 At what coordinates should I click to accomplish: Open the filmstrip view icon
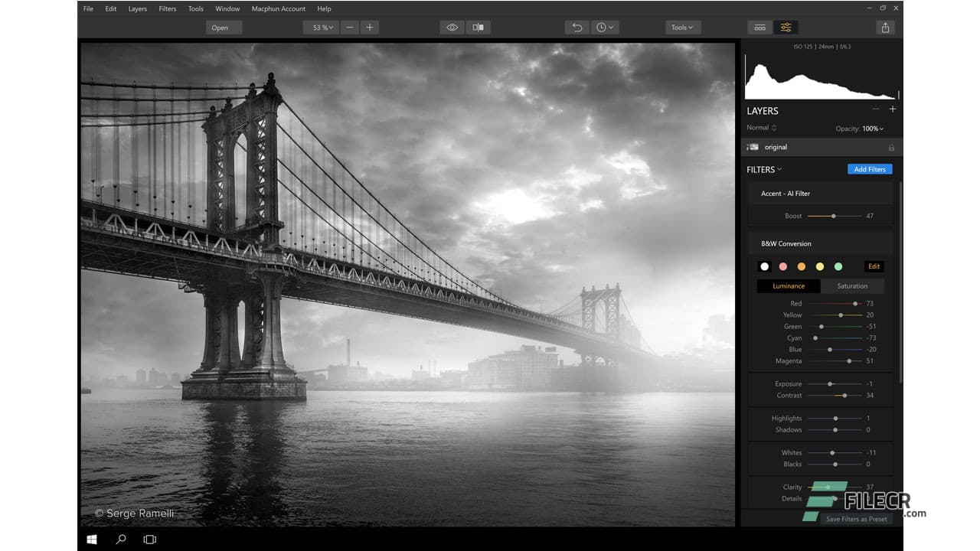[x=759, y=27]
